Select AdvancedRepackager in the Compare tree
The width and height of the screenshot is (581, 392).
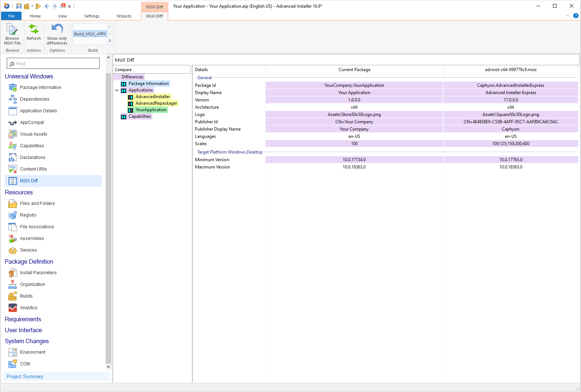click(x=156, y=103)
